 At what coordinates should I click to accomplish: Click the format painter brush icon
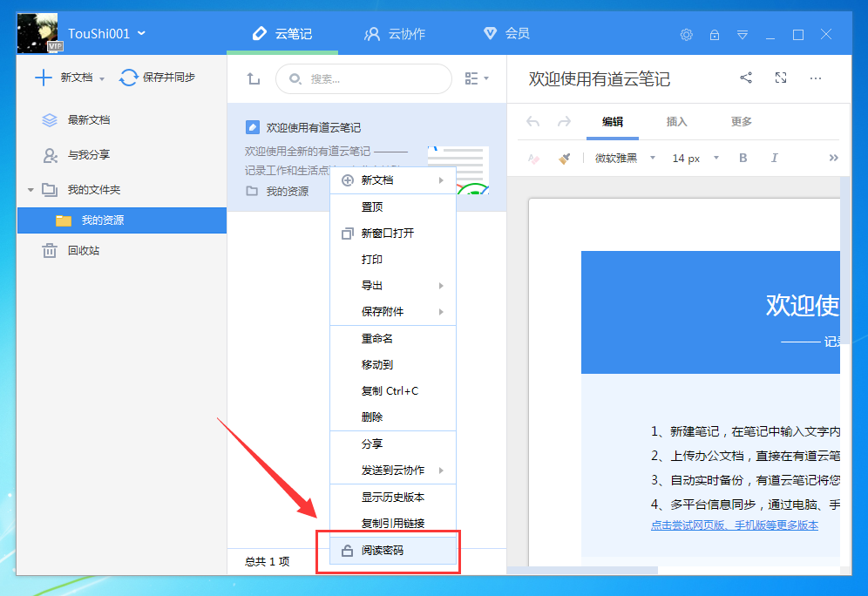pyautogui.click(x=562, y=158)
